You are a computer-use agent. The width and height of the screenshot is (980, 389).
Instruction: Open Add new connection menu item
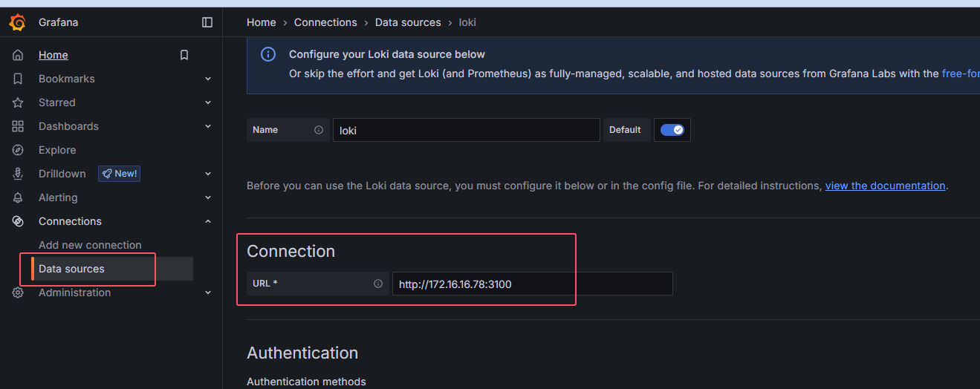[x=90, y=245]
